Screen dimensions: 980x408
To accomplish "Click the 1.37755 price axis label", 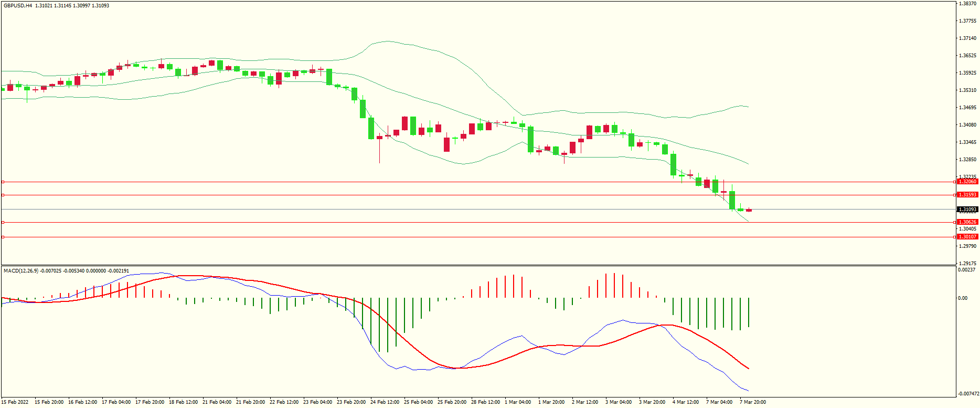I will tap(967, 21).
